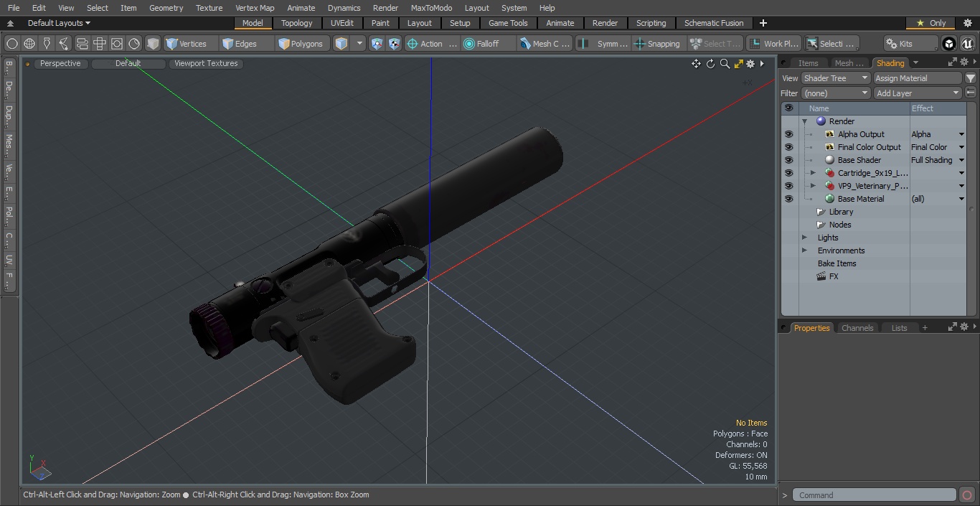Screen dimensions: 980x506
Task: Click the viewport maximize arrows icon
Action: point(738,64)
